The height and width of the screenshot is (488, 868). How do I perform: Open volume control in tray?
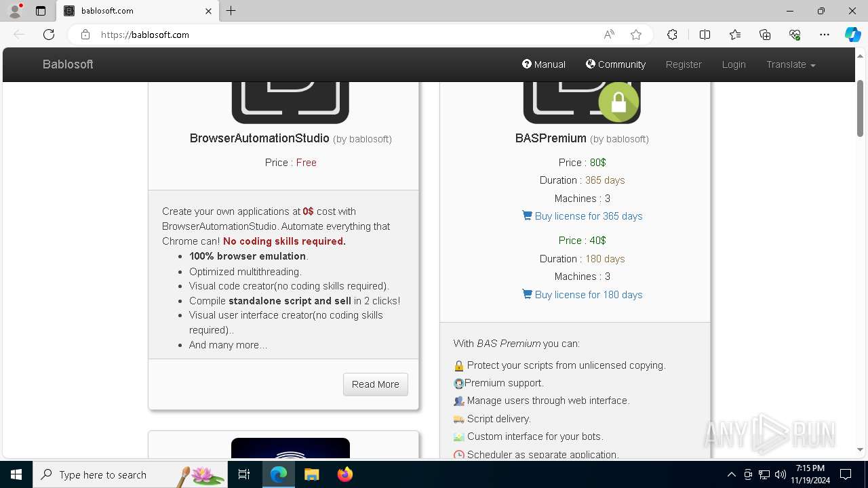781,474
